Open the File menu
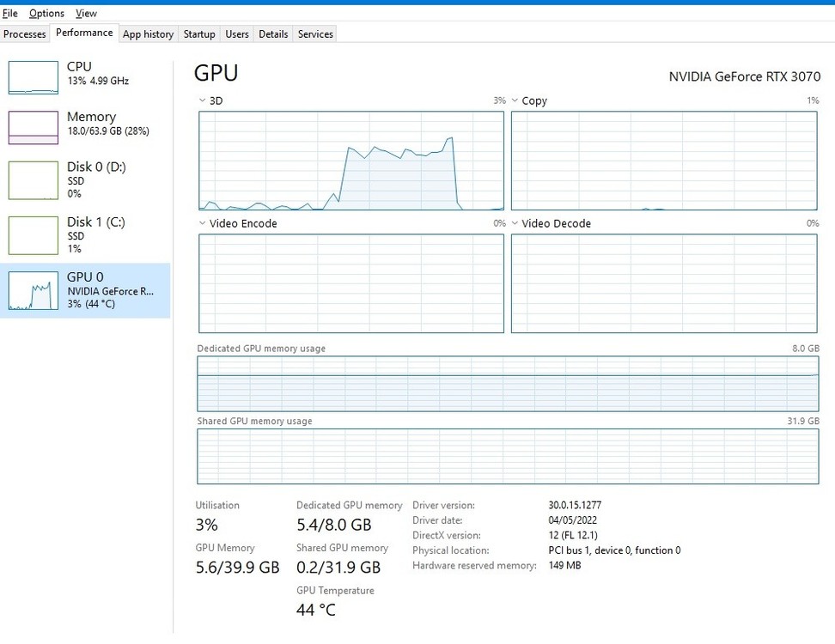This screenshot has width=835, height=644. (10, 14)
